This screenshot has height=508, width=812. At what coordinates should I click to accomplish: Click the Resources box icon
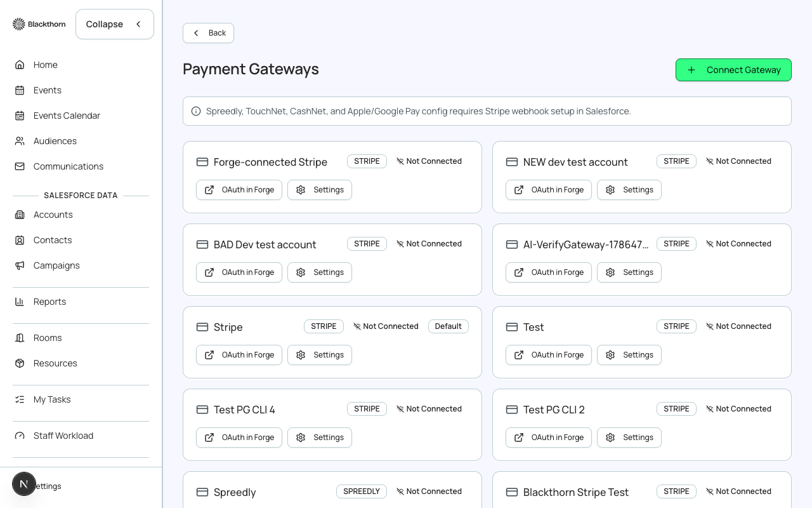point(20,363)
